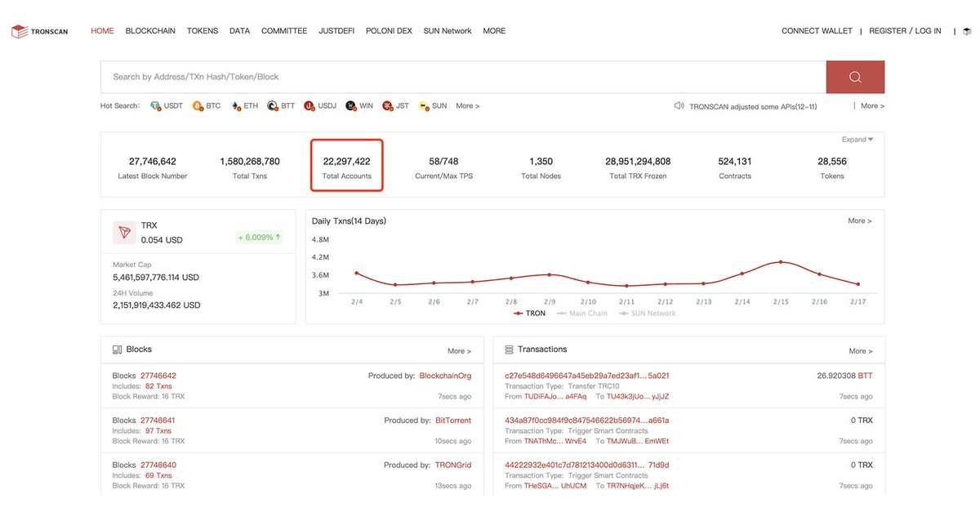
Task: Open recipient address TMJWuB...EmWEt
Action: tap(638, 442)
